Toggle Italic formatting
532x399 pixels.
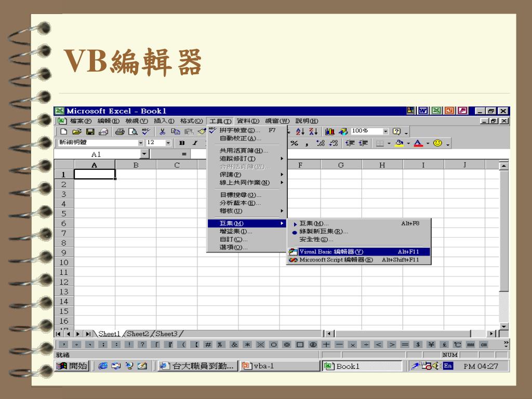point(195,143)
